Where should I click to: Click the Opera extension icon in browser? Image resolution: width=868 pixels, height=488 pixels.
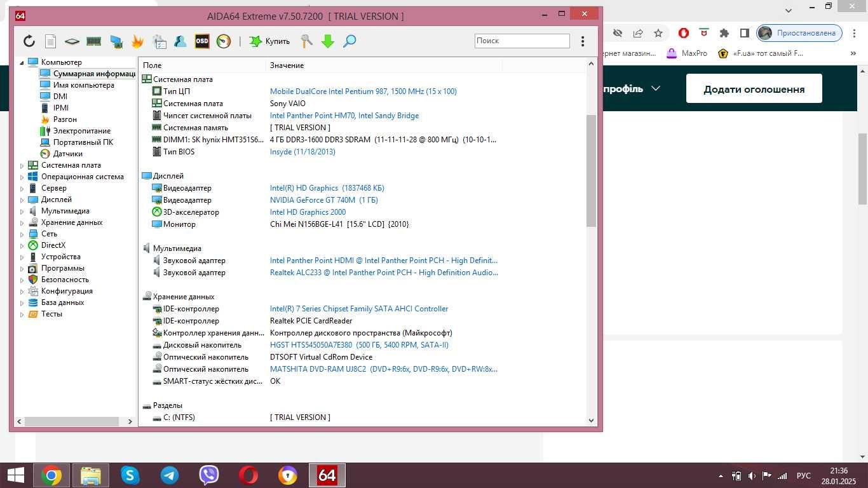[x=683, y=33]
